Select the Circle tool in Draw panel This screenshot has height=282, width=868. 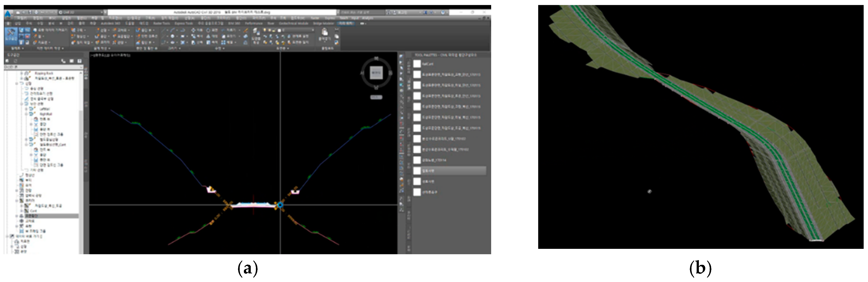(172, 36)
